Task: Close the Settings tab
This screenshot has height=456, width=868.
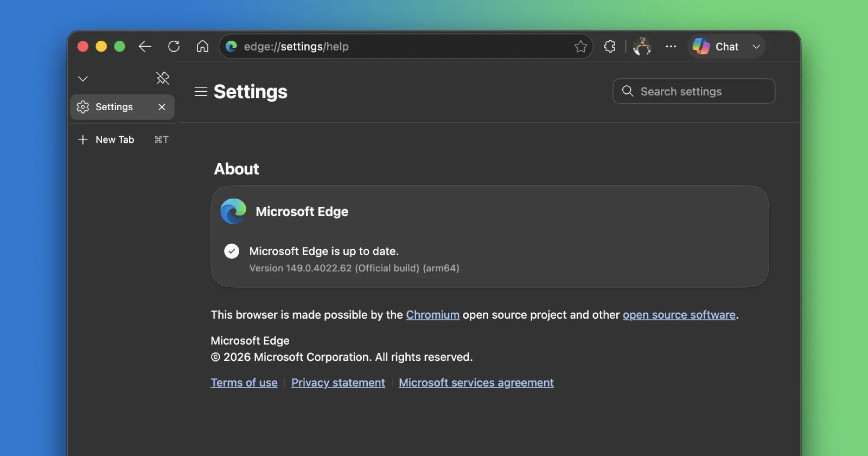Action: pos(162,107)
